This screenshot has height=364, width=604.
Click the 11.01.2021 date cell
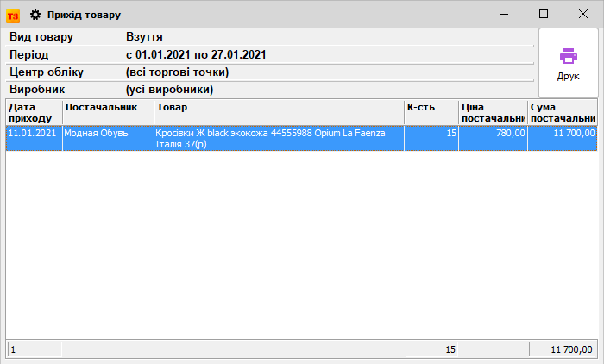pyautogui.click(x=33, y=134)
